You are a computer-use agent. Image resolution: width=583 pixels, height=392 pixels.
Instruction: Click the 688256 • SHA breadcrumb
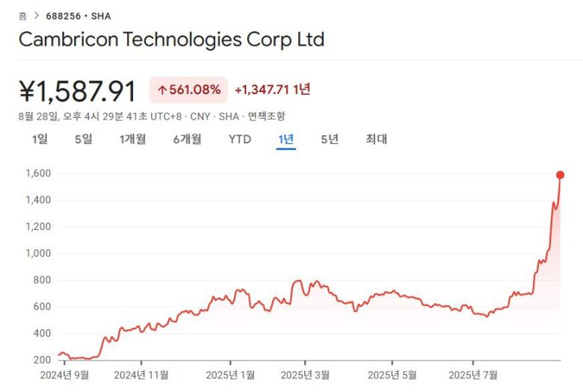(78, 16)
